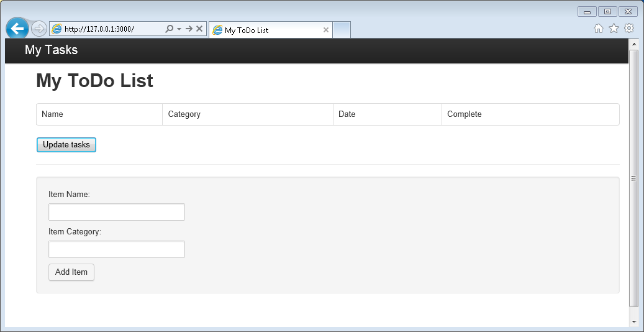This screenshot has height=332, width=644.
Task: Open a new blank tab
Action: pyautogui.click(x=342, y=30)
